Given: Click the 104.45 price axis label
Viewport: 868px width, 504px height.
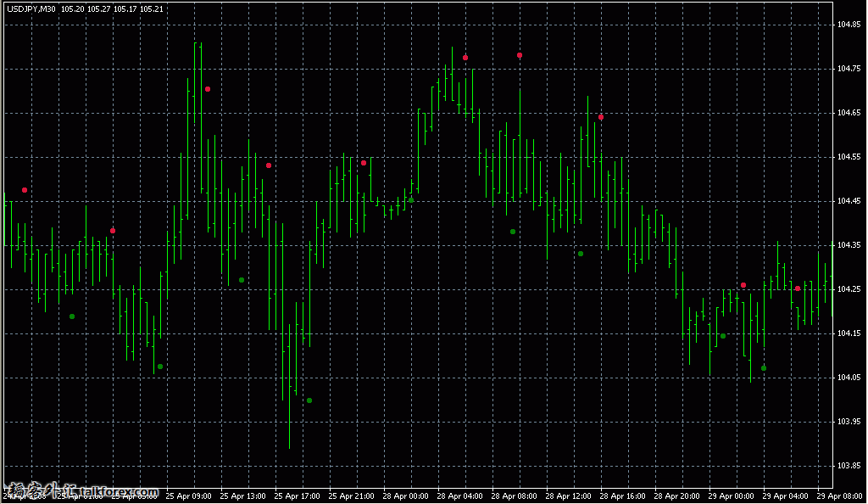Looking at the screenshot, I should [850, 201].
